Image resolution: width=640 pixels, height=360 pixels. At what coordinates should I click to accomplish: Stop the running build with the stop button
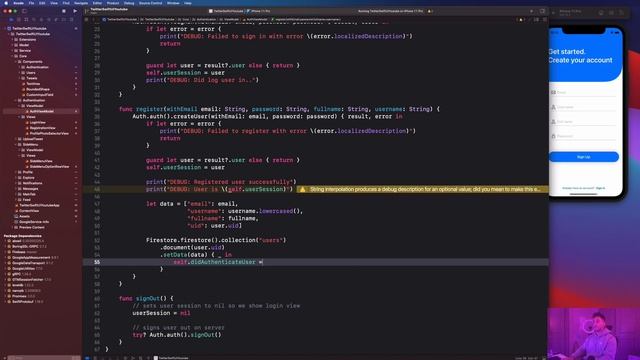click(64, 11)
